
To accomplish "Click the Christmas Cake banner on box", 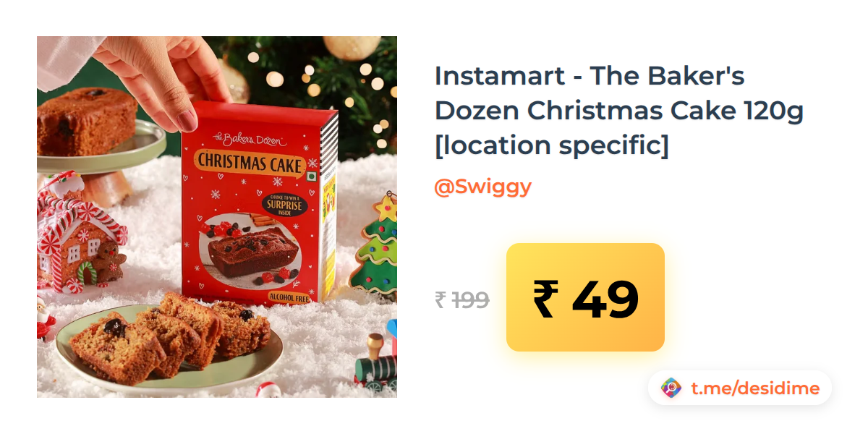I will [x=250, y=162].
